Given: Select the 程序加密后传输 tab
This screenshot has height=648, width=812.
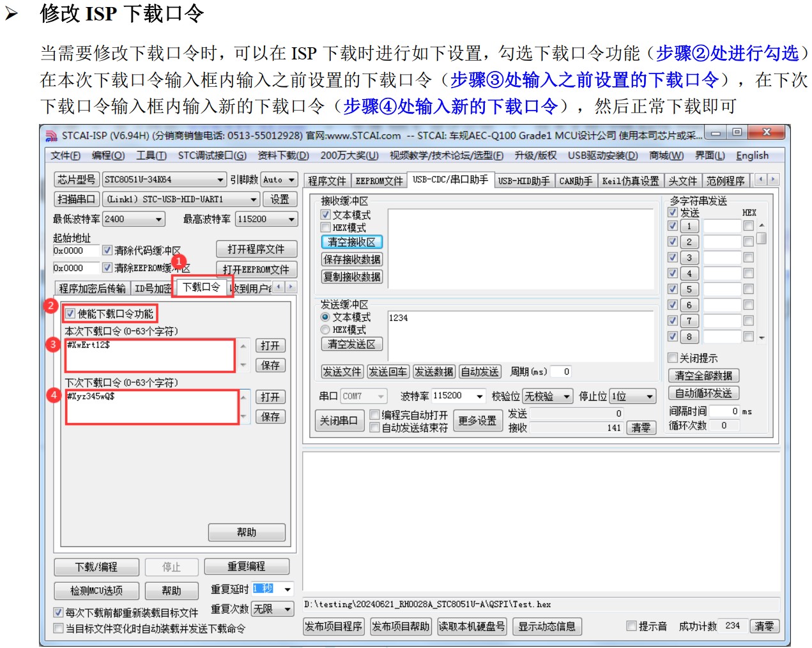Looking at the screenshot, I should pyautogui.click(x=93, y=288).
